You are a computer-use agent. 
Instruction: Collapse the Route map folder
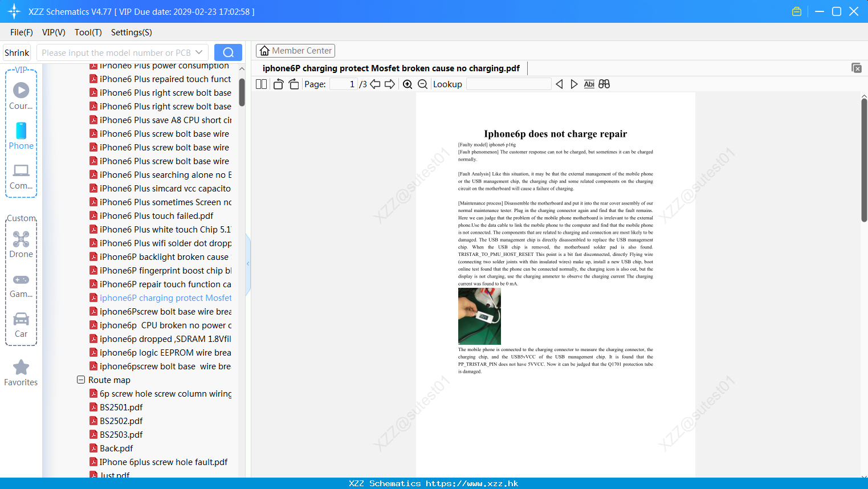81,380
